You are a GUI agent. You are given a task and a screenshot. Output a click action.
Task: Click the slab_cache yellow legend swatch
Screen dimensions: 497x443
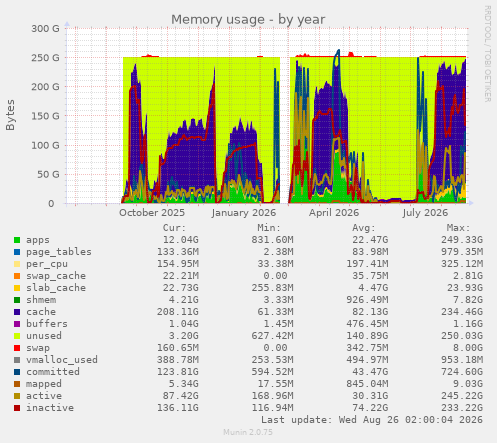(17, 288)
